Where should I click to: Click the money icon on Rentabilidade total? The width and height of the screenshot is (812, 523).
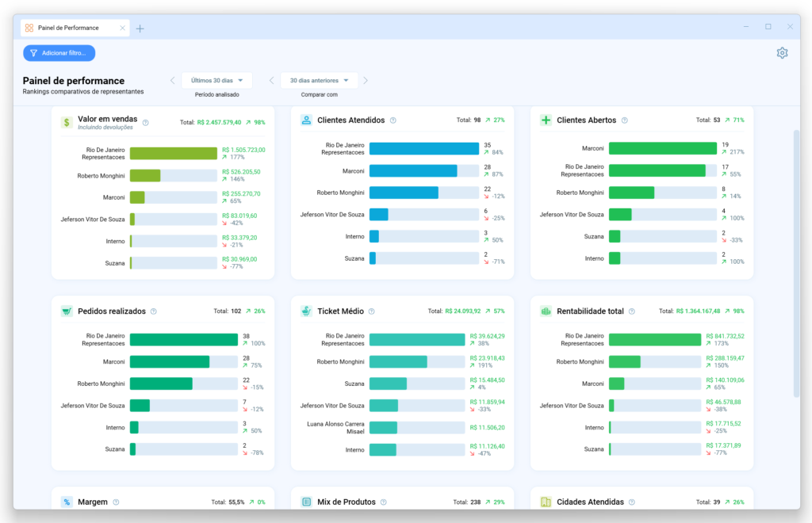pyautogui.click(x=545, y=311)
